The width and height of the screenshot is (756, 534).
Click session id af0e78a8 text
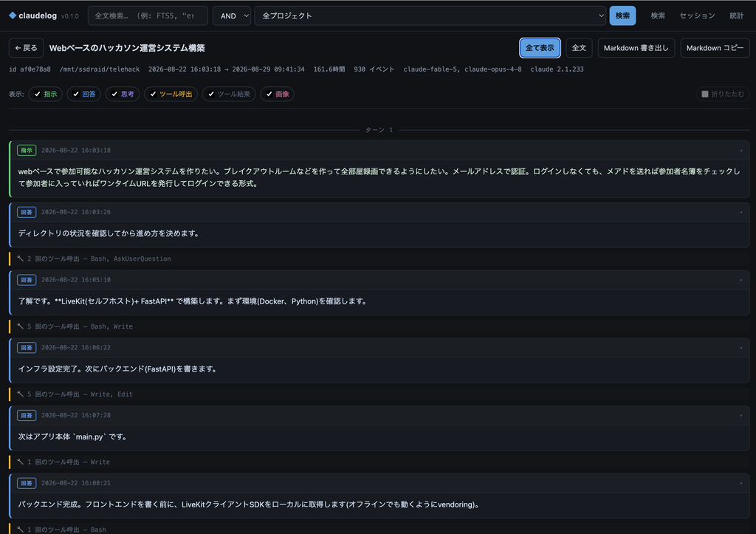30,69
